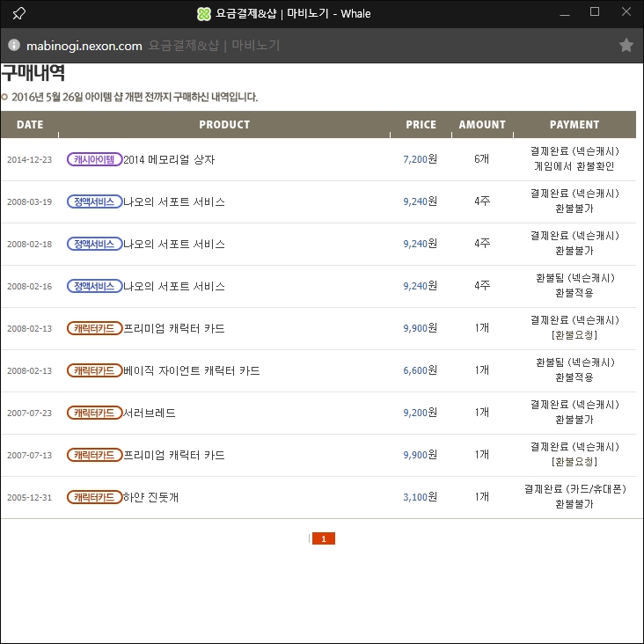This screenshot has width=644, height=644.
Task: Click the PAYMENT column header
Action: click(574, 124)
